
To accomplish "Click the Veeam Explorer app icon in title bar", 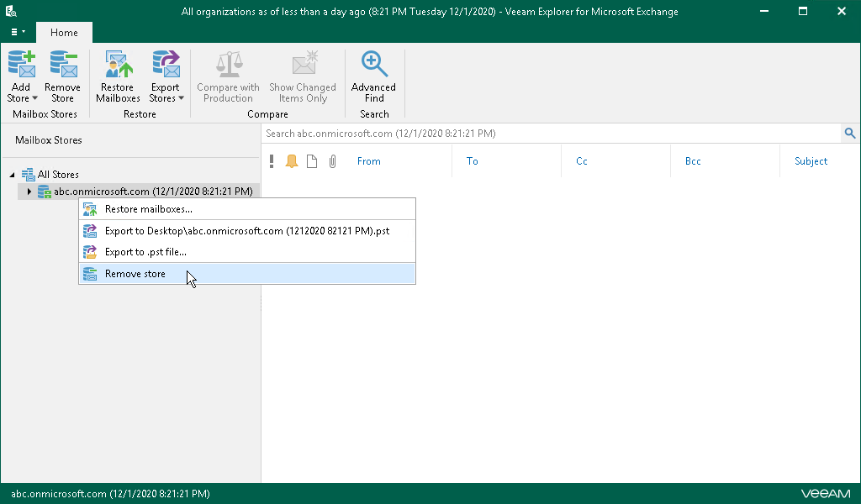I will click(x=10, y=11).
